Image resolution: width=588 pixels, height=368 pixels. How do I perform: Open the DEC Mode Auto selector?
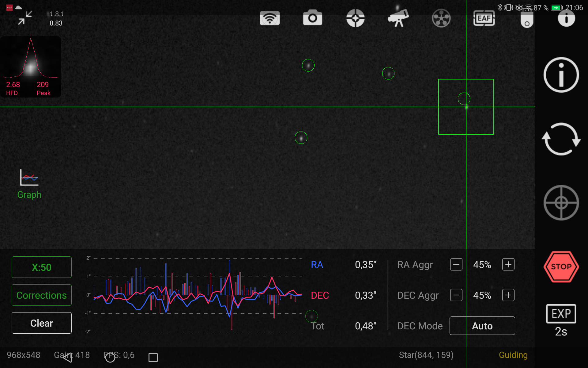pyautogui.click(x=482, y=326)
